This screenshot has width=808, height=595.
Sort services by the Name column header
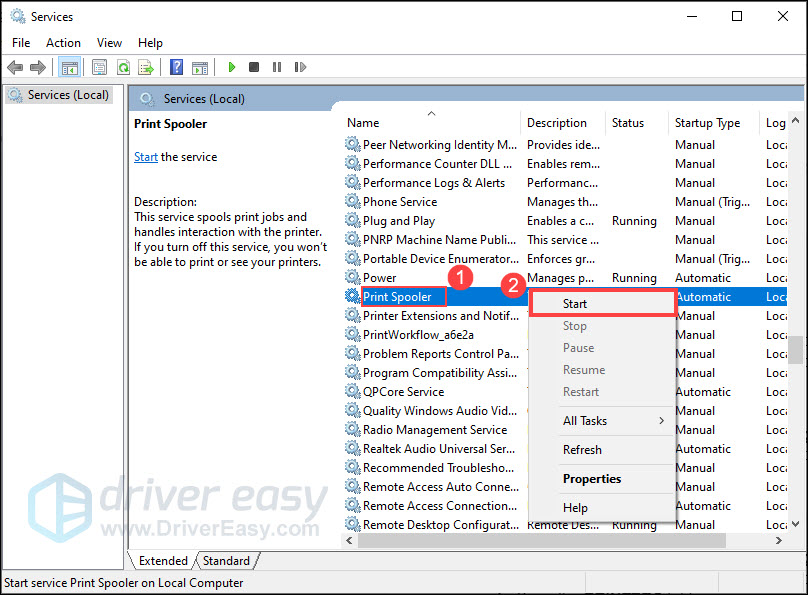pos(363,122)
